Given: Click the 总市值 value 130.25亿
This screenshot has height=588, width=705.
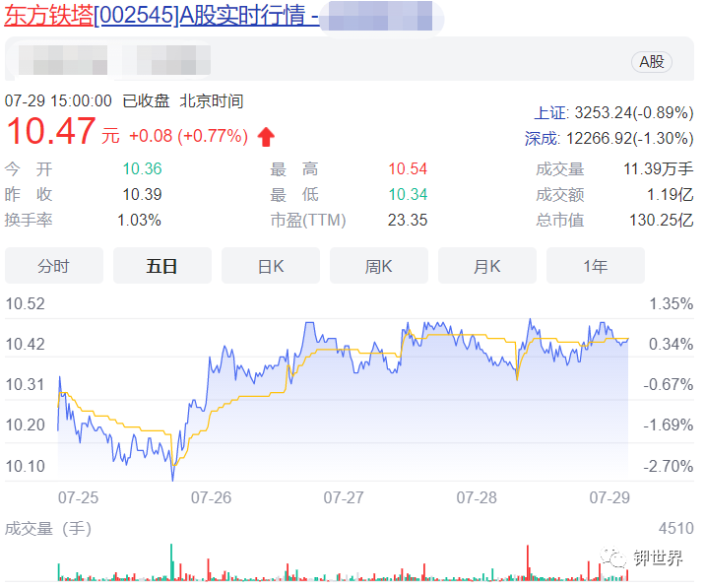Looking at the screenshot, I should (661, 220).
